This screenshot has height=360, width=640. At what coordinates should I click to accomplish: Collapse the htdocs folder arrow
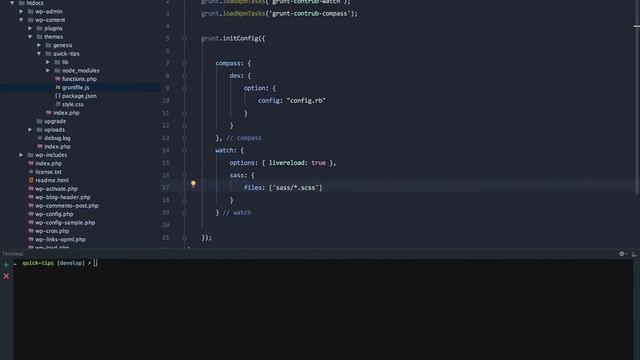click(12, 3)
